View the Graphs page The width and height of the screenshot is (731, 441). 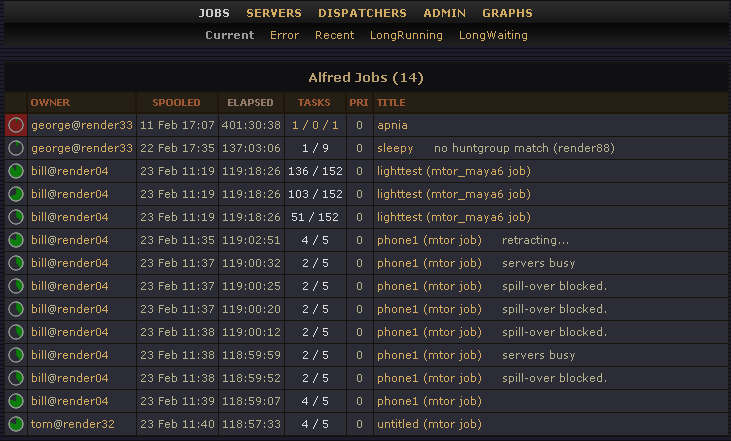point(507,14)
